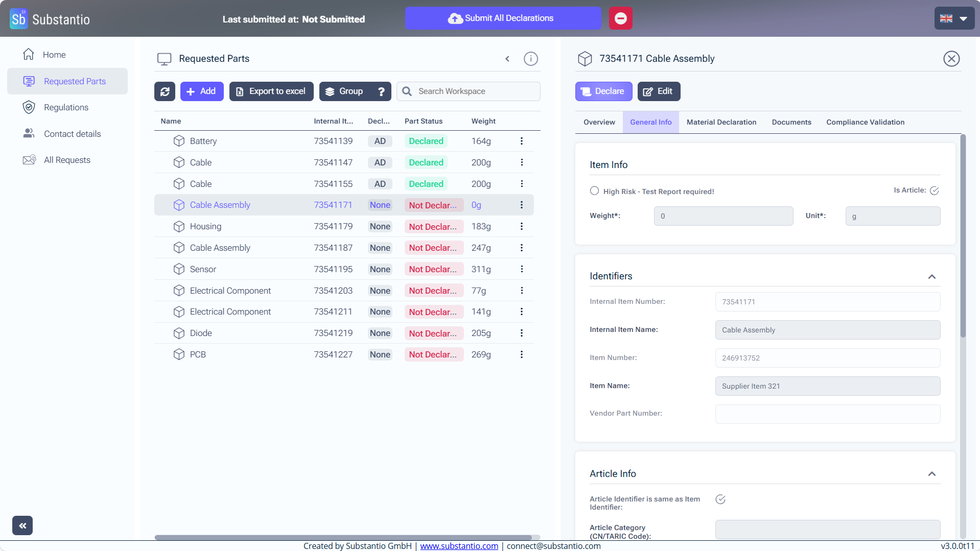Click the refresh icon in parts toolbar
Screen dimensions: 980x551
[165, 91]
